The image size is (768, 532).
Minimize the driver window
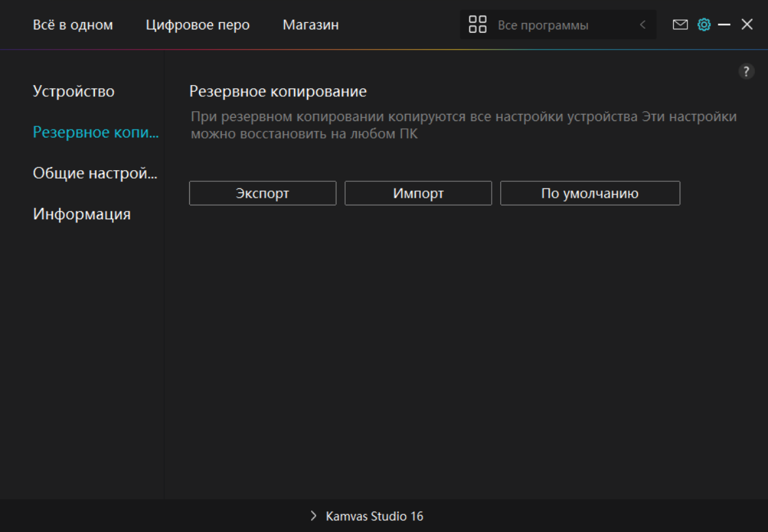click(724, 25)
